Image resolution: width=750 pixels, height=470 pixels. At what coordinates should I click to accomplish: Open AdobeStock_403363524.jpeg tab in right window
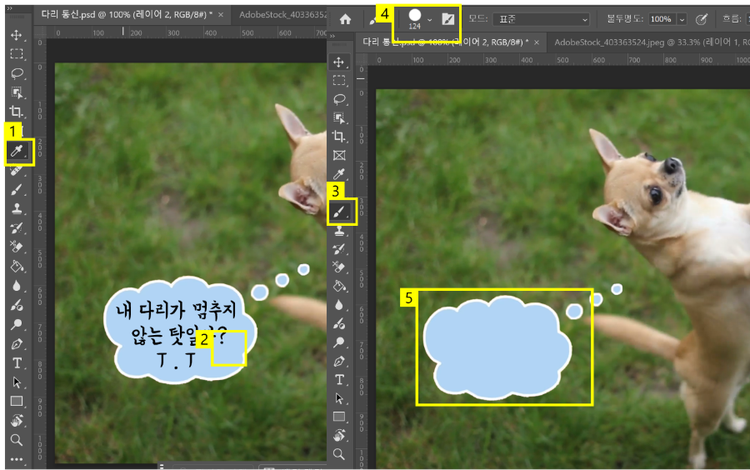(651, 42)
